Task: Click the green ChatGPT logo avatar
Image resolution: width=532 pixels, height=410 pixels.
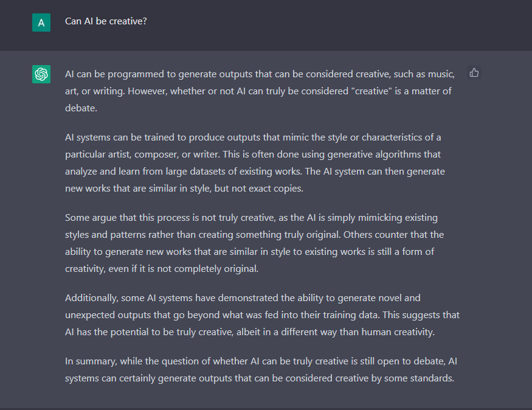Action: click(41, 74)
